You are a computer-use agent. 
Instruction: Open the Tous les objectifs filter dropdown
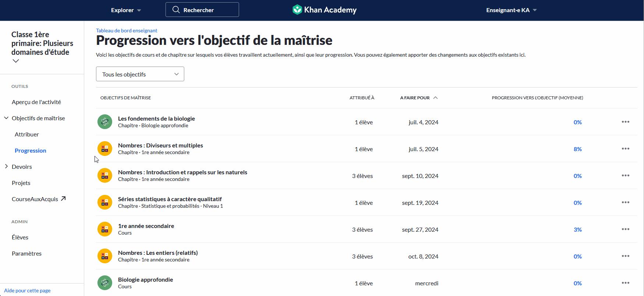(x=140, y=74)
